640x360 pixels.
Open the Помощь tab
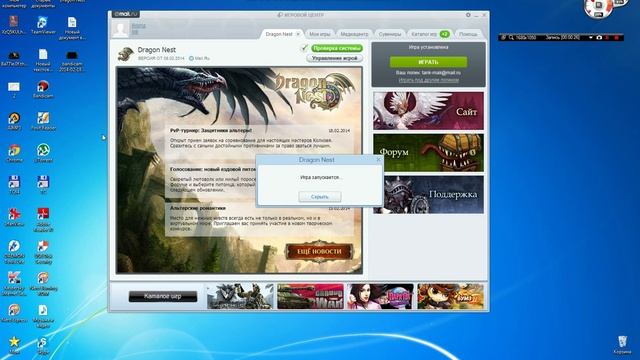point(468,34)
